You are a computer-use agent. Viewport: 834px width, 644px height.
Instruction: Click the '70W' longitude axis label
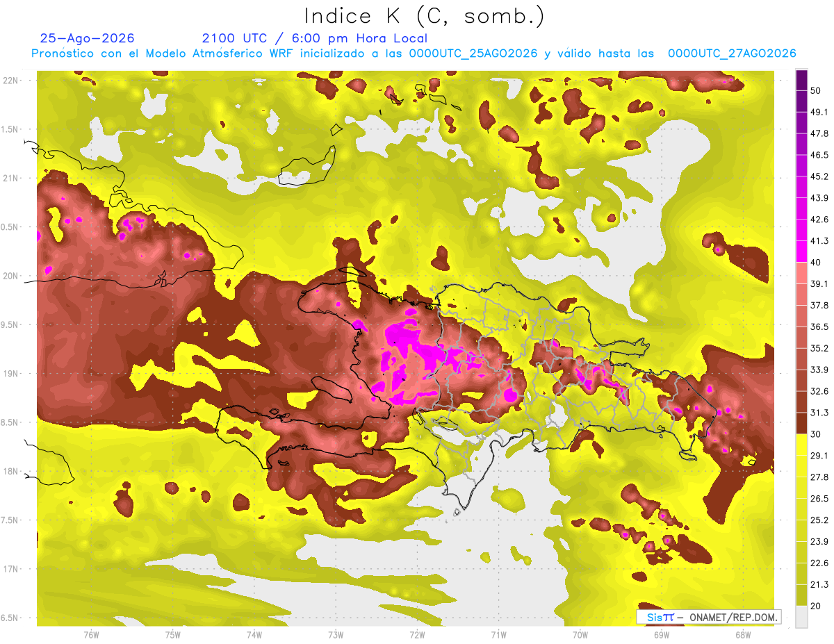pyautogui.click(x=580, y=635)
